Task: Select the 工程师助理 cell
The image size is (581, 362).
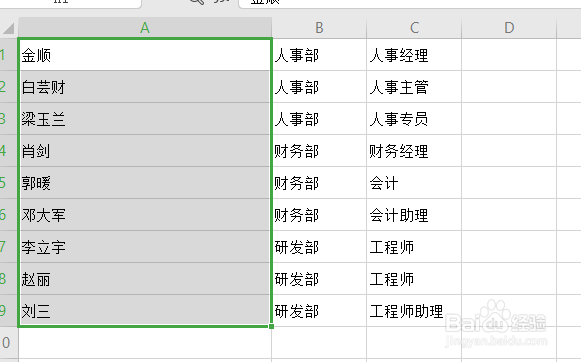Action: [x=414, y=310]
